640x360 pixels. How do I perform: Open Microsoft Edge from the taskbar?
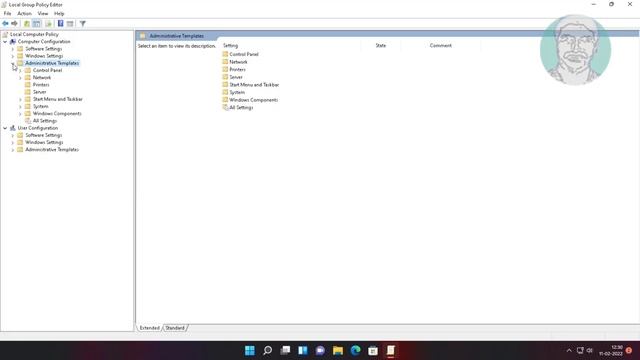[x=356, y=350]
